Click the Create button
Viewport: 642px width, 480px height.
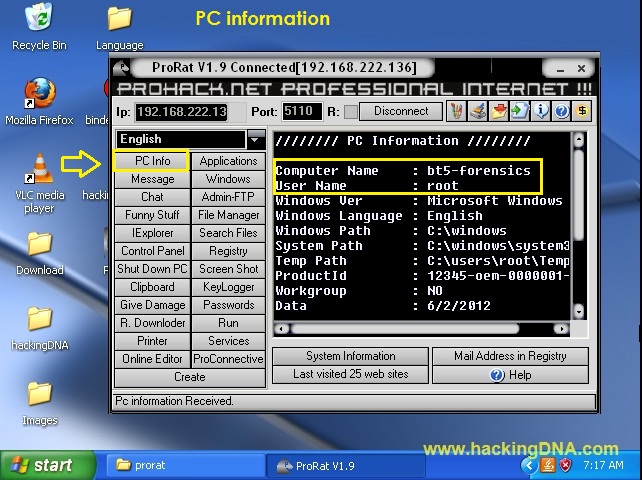tap(190, 377)
